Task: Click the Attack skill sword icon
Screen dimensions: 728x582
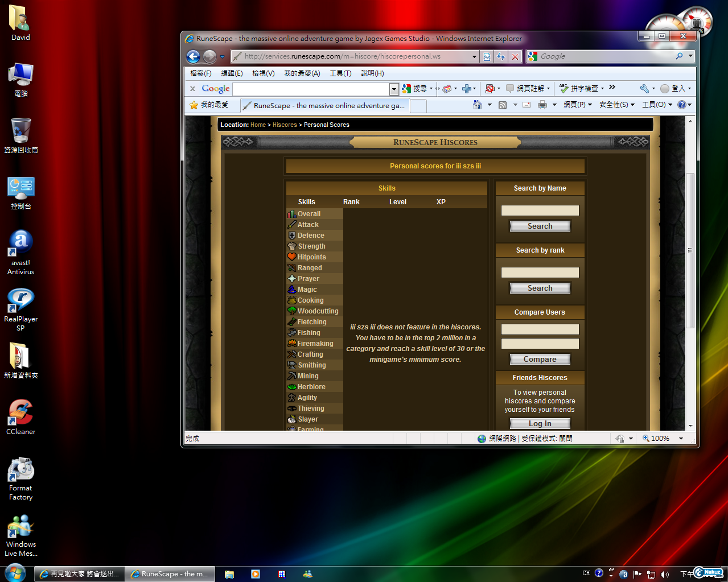Action: tap(291, 225)
